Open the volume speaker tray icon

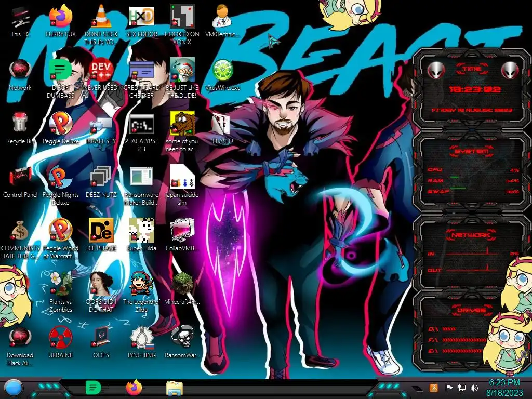[x=474, y=388]
